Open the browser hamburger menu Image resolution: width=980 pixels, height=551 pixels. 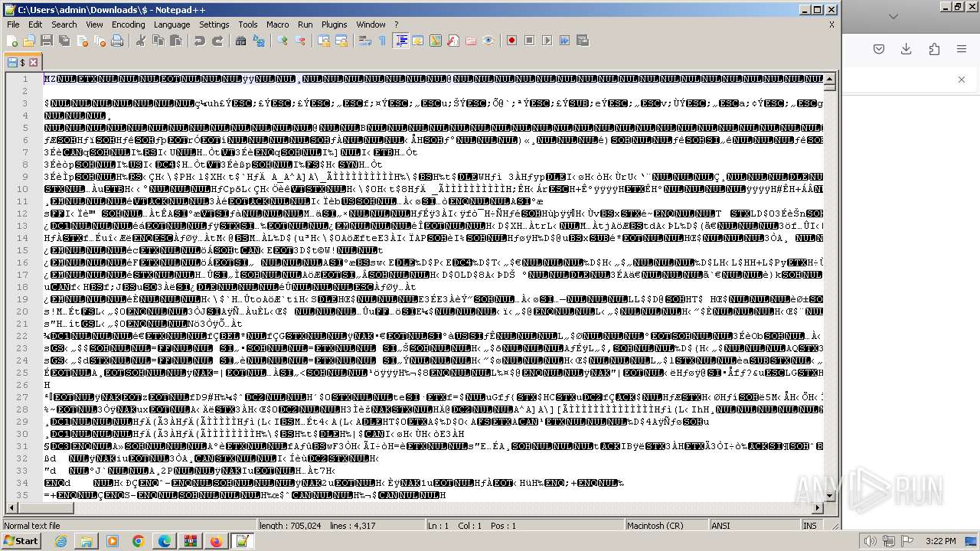(962, 49)
